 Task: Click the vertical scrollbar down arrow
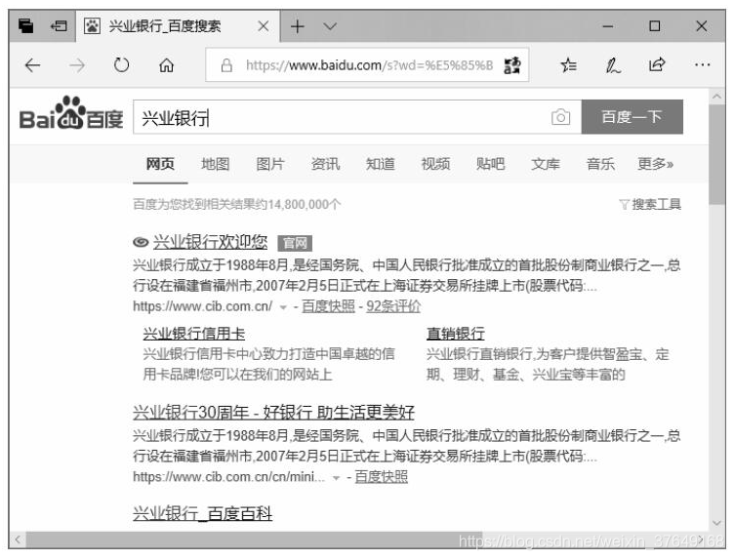coord(716,523)
